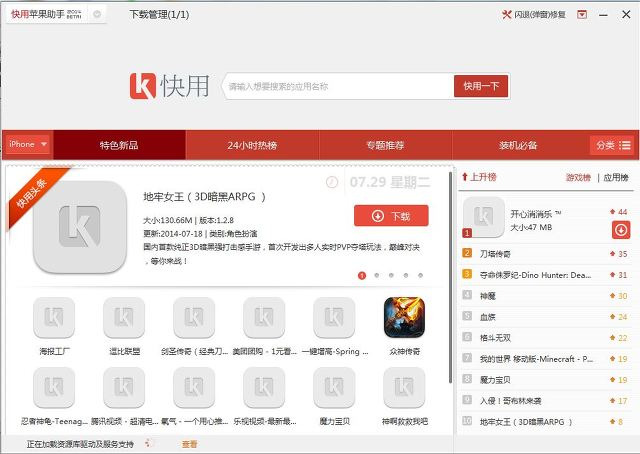The width and height of the screenshot is (640, 454).
Task: Open the title bar dropdown menu icon
Action: click(582, 15)
